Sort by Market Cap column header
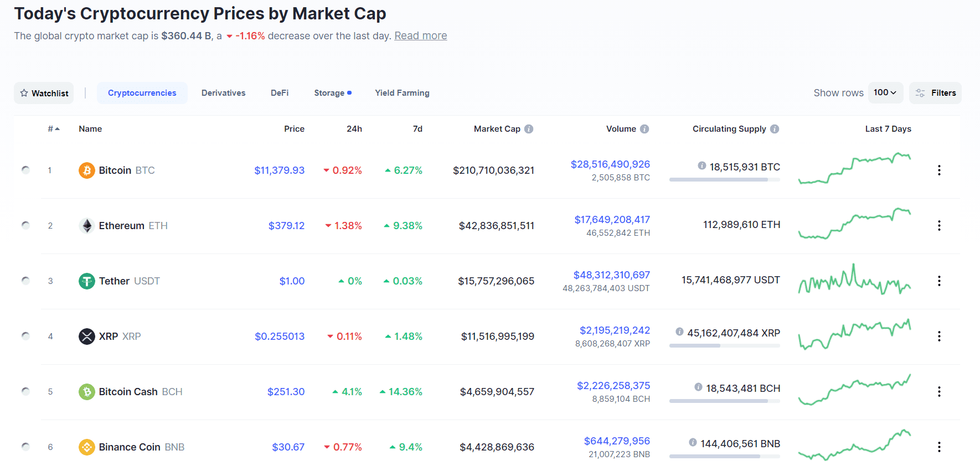Image resolution: width=980 pixels, height=471 pixels. coord(497,129)
